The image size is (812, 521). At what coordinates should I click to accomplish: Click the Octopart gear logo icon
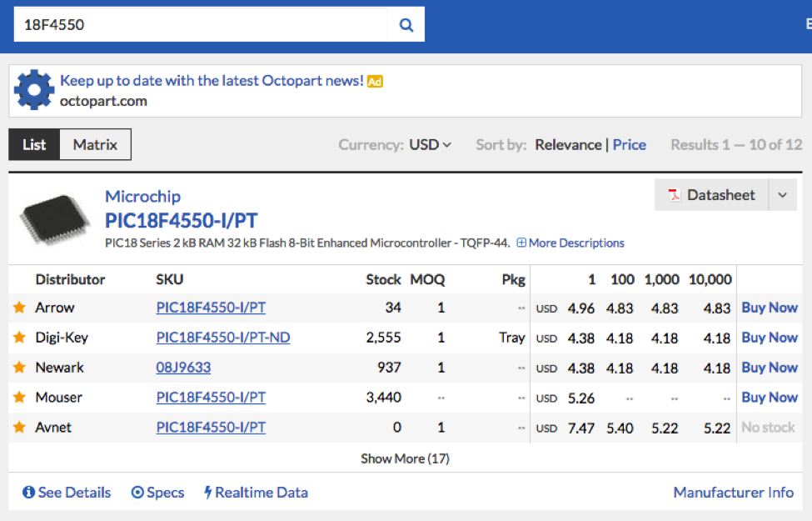tap(34, 90)
